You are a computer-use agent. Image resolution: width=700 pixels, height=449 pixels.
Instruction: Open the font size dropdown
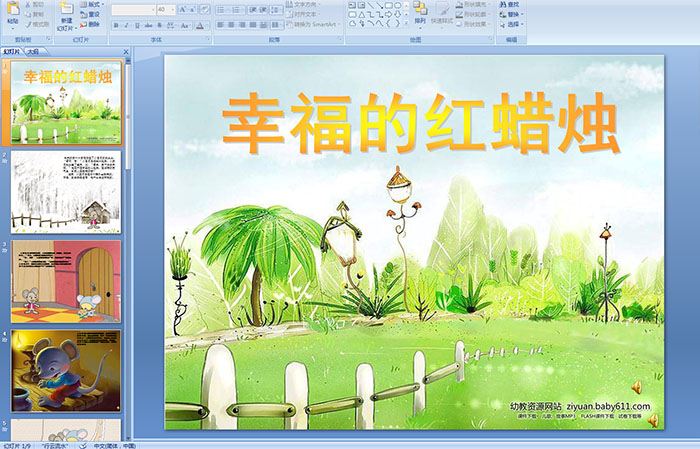[x=171, y=9]
